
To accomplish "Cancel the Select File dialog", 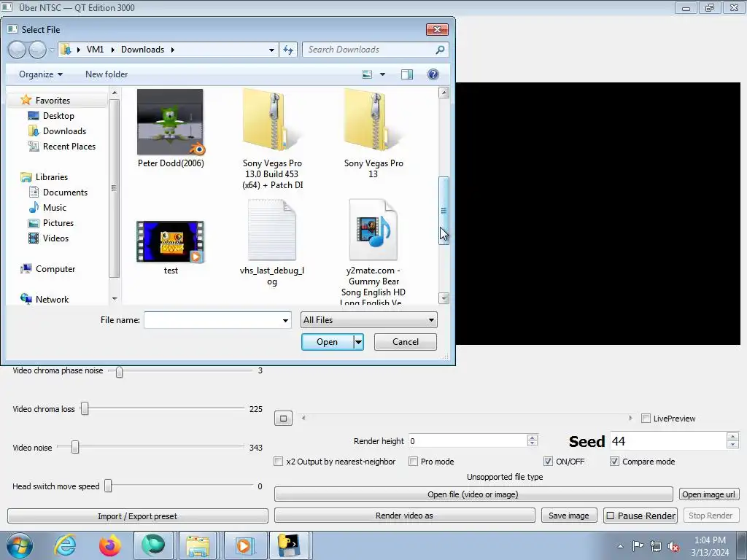I will (406, 342).
